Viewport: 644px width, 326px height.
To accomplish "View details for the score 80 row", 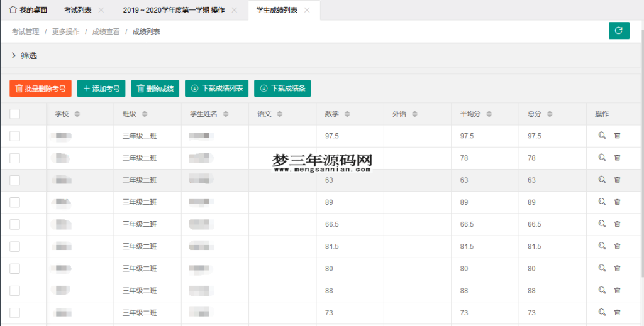I will tap(602, 268).
